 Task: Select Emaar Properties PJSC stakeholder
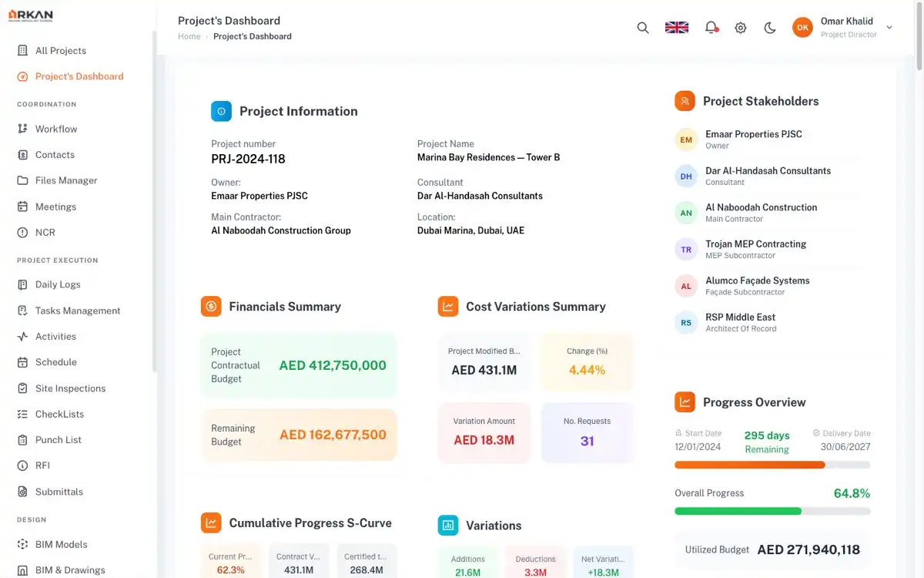click(x=772, y=139)
